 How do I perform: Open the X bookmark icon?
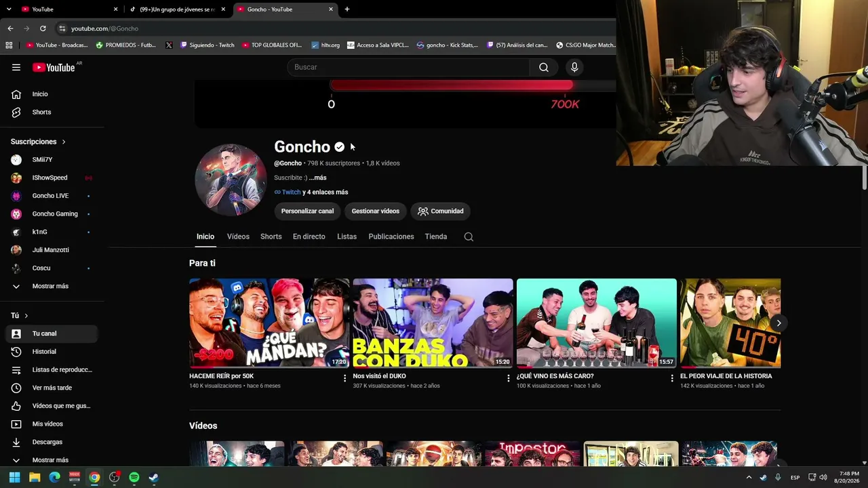(x=169, y=45)
